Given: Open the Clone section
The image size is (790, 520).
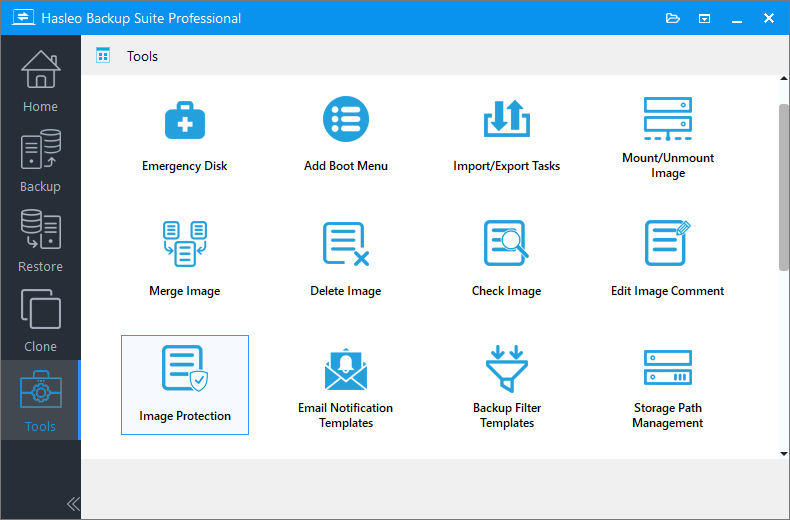Looking at the screenshot, I should click(40, 320).
